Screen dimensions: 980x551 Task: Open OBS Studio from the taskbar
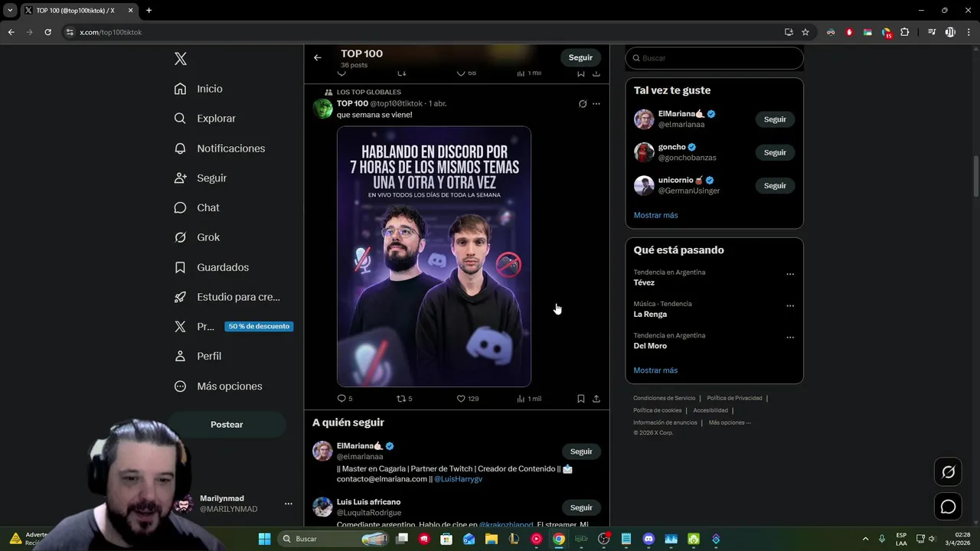click(604, 539)
